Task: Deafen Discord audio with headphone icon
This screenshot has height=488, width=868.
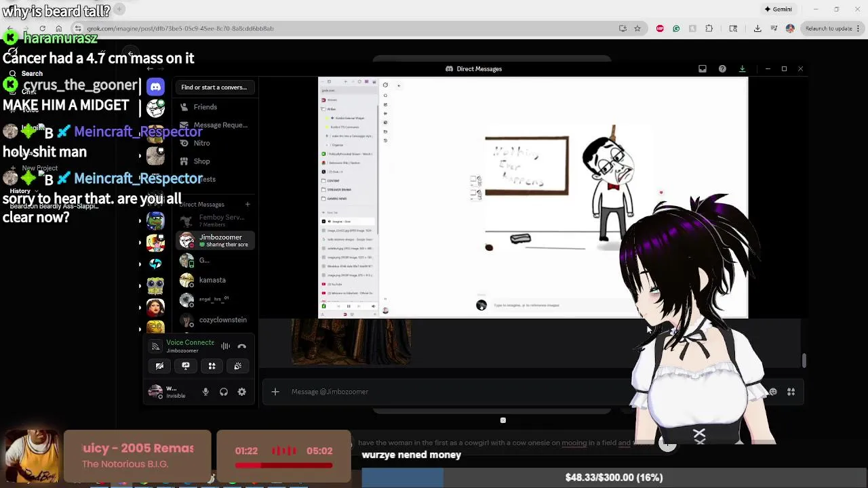Action: (224, 392)
